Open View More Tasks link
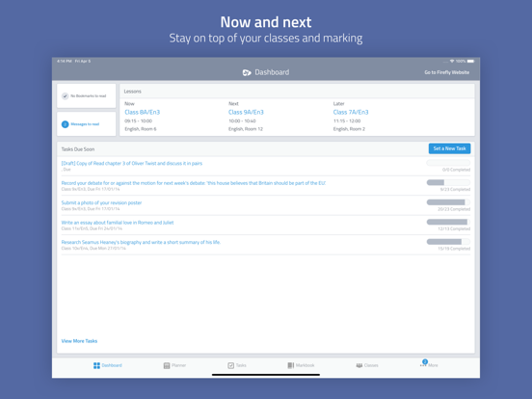 tap(79, 341)
